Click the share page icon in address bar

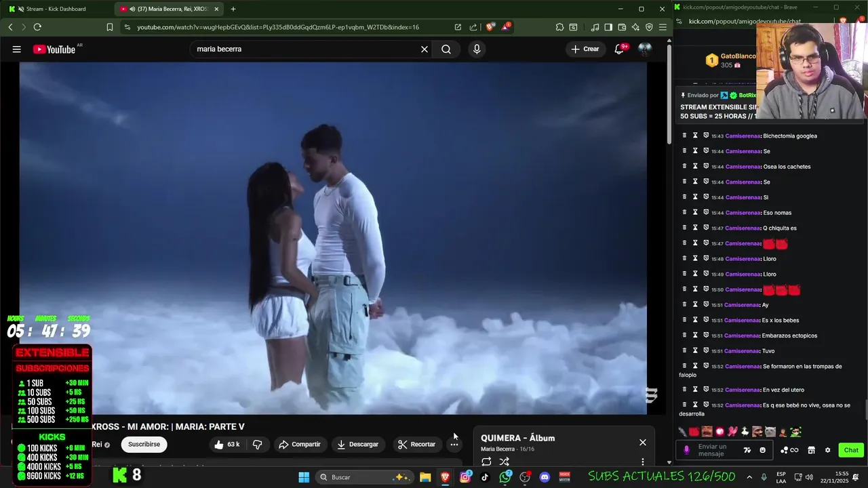tap(473, 27)
